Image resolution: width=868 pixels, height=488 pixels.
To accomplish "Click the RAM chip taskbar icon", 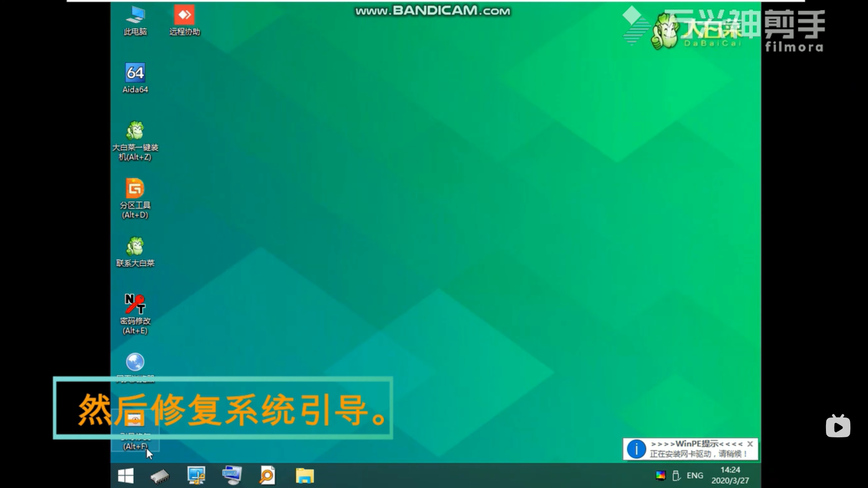I will click(159, 476).
